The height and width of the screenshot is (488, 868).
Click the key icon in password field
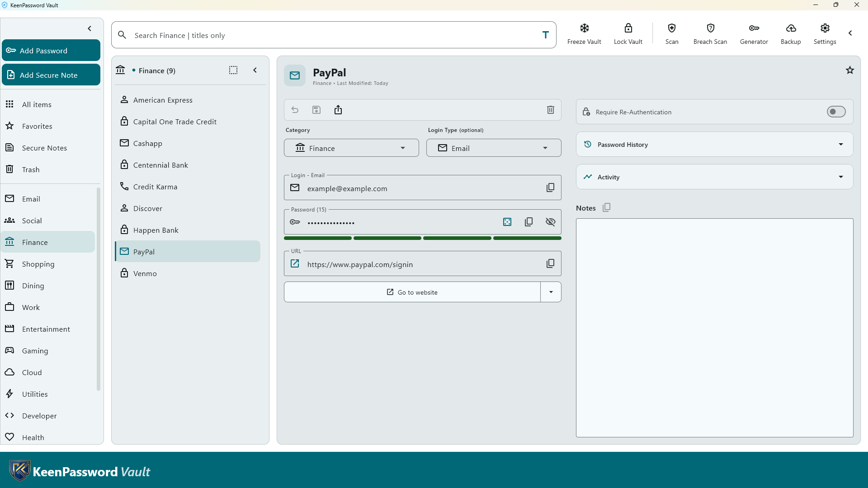295,222
